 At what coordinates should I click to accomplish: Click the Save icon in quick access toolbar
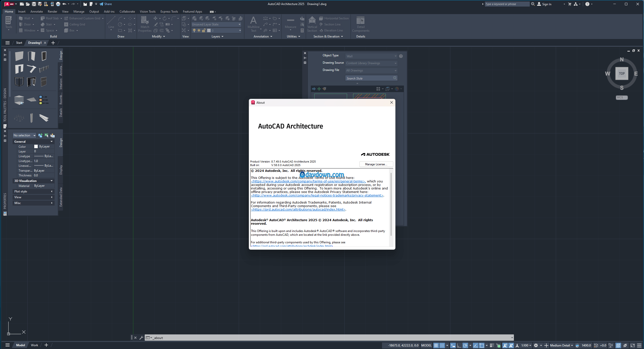(x=34, y=4)
